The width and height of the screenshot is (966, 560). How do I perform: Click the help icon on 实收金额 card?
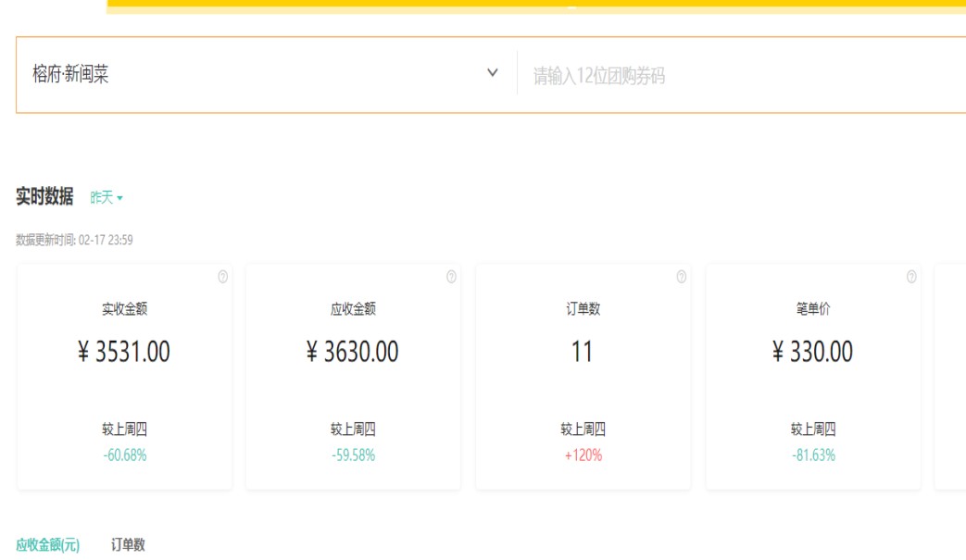coord(222,277)
